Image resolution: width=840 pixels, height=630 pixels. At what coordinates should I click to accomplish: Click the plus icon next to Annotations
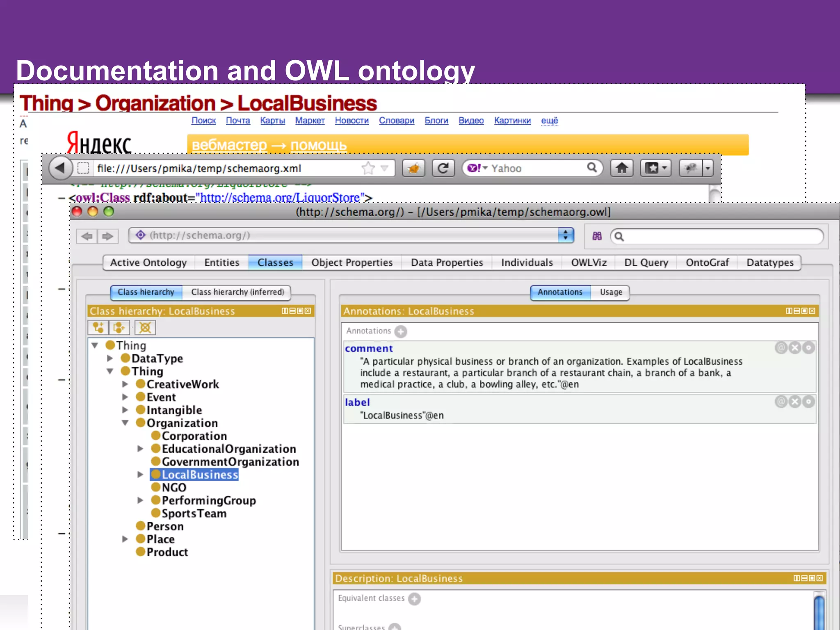pyautogui.click(x=401, y=331)
